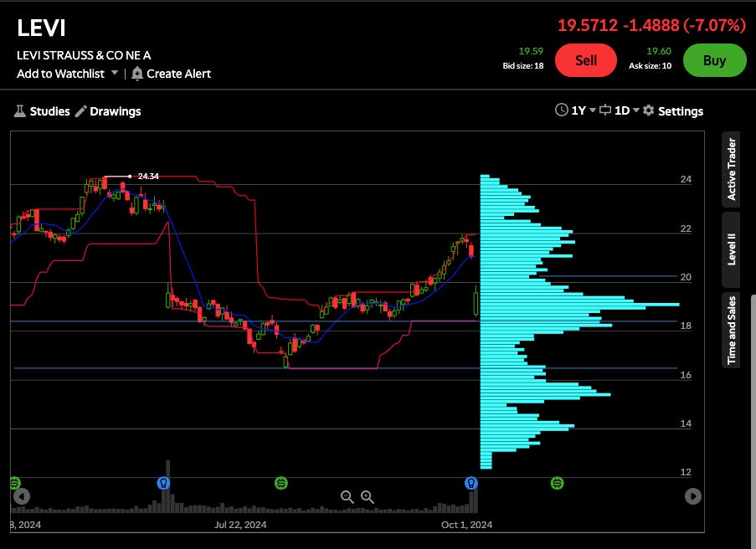Click Add to Watchlist link
Image resolution: width=756 pixels, height=549 pixels.
coord(61,74)
